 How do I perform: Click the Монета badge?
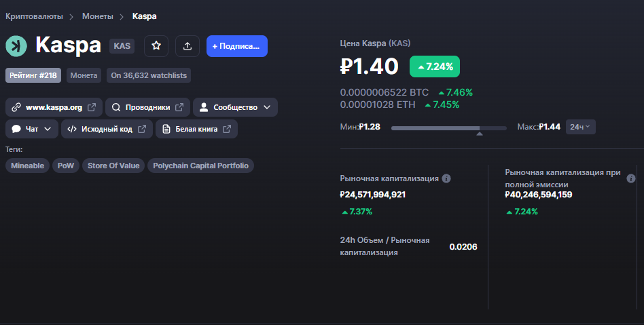pos(84,75)
